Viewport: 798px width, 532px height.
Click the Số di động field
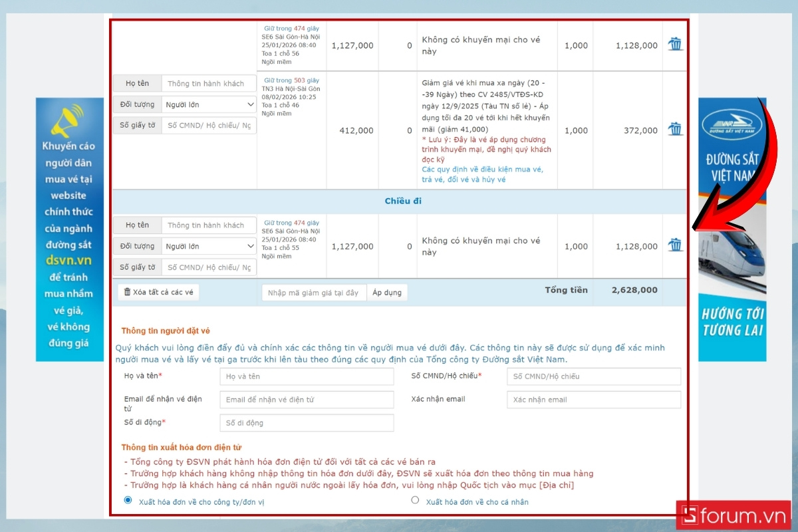[307, 423]
